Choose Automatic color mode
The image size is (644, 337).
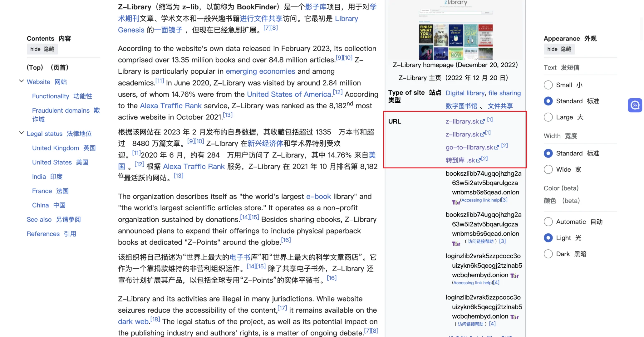point(548,222)
